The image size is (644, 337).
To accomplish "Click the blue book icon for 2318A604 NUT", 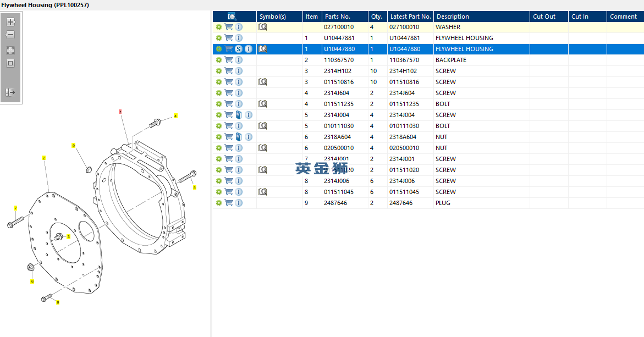I will click(238, 137).
